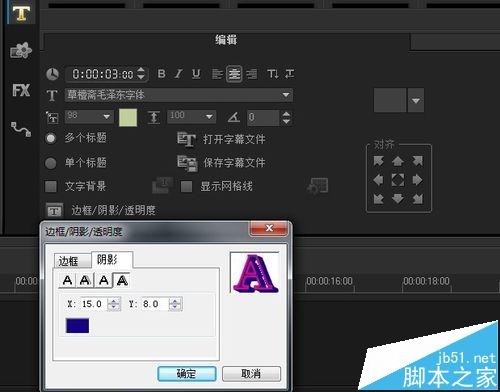Switch to the 阴影 tab
The height and width of the screenshot is (392, 500).
112,260
